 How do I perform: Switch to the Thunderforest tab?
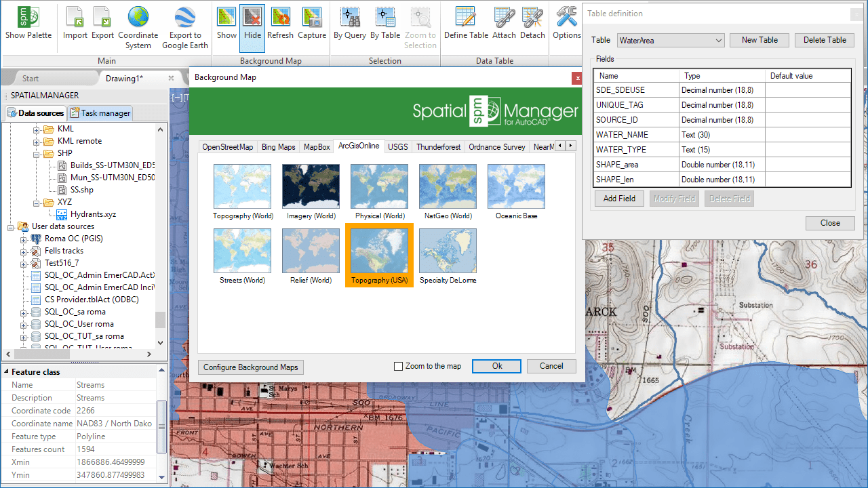438,147
